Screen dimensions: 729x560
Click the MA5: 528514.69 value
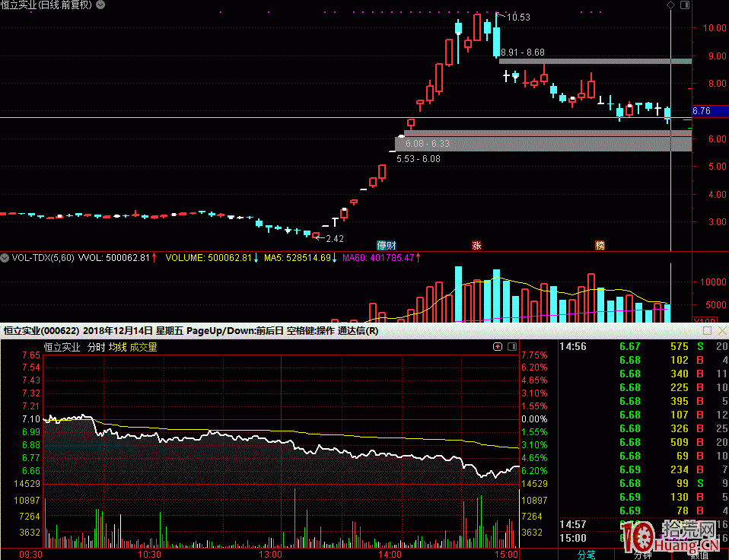(x=298, y=257)
